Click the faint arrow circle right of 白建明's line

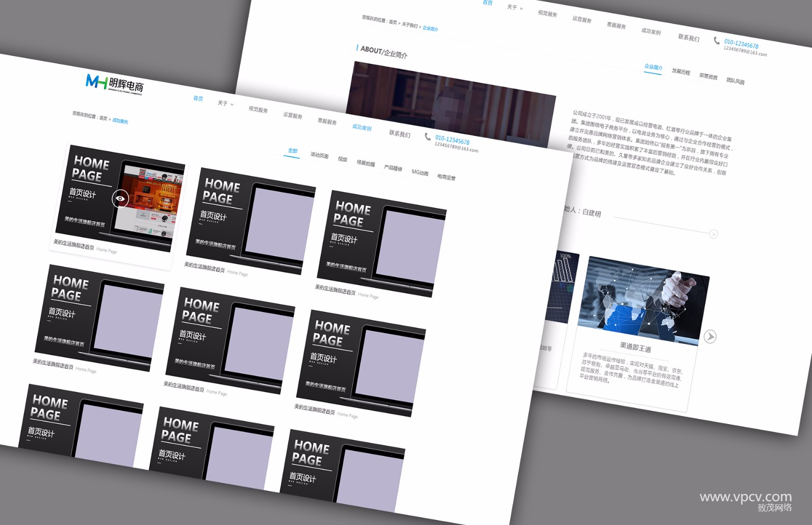tap(714, 234)
